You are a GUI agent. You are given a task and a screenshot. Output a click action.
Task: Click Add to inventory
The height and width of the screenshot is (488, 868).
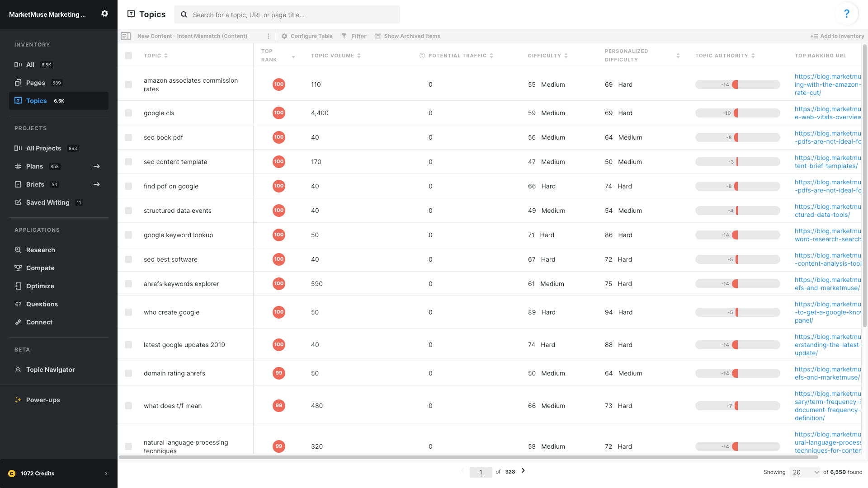837,36
